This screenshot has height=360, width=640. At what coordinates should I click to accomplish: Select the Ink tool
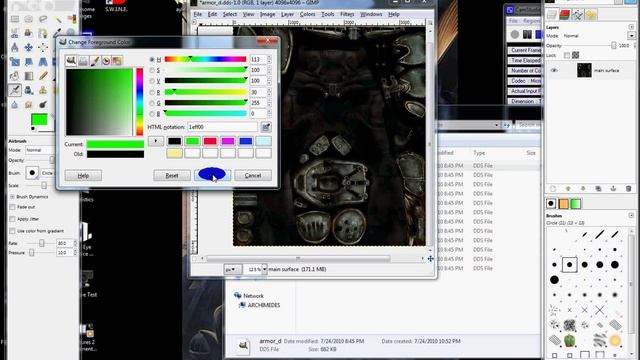pyautogui.click(x=29, y=90)
